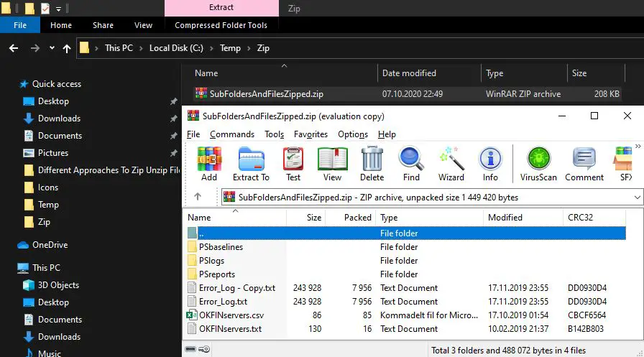Click 'Local Disk (C:)' breadcrumb
The height and width of the screenshot is (357, 644).
(176, 48)
